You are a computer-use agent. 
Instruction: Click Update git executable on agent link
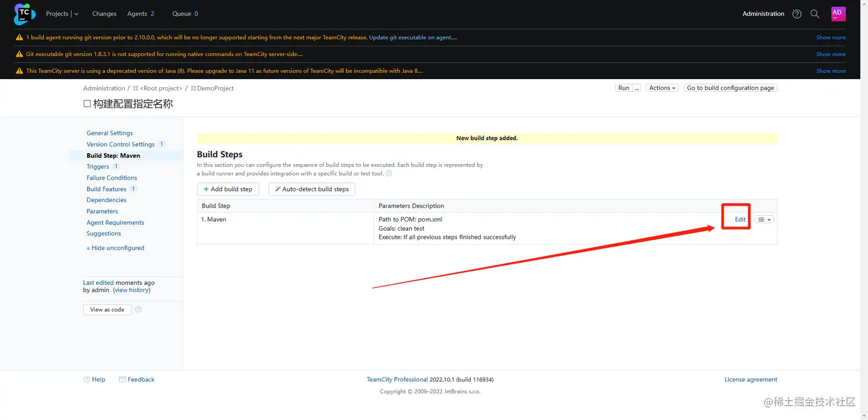[413, 37]
